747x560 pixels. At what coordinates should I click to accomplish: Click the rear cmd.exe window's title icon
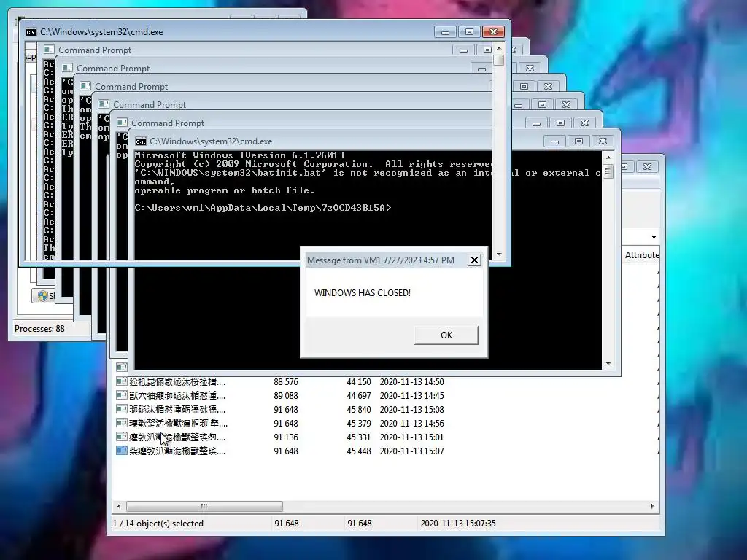point(31,32)
